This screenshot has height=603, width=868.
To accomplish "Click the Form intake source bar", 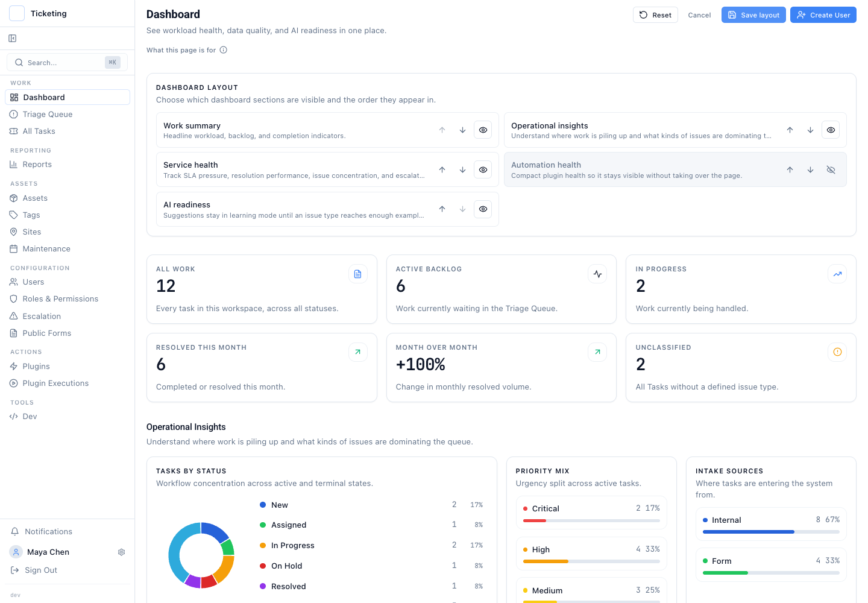I will (771, 573).
